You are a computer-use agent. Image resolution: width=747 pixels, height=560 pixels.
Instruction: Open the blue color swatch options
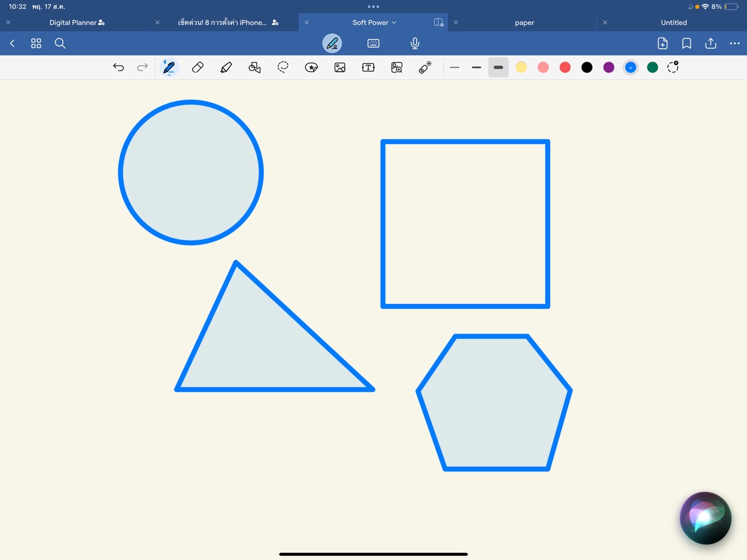[x=630, y=67]
